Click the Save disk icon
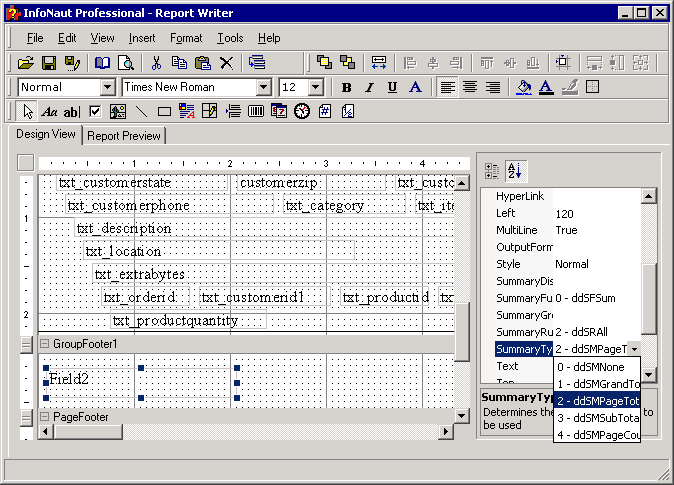The image size is (674, 485). point(49,63)
